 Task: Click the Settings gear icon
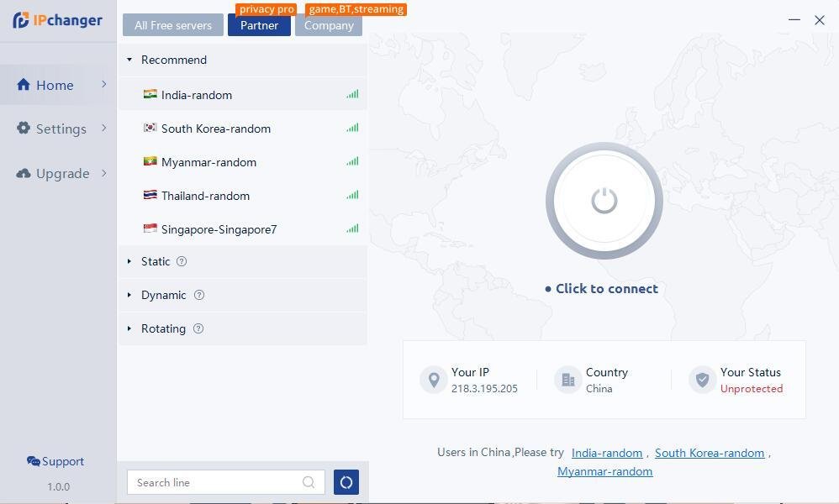(x=23, y=128)
